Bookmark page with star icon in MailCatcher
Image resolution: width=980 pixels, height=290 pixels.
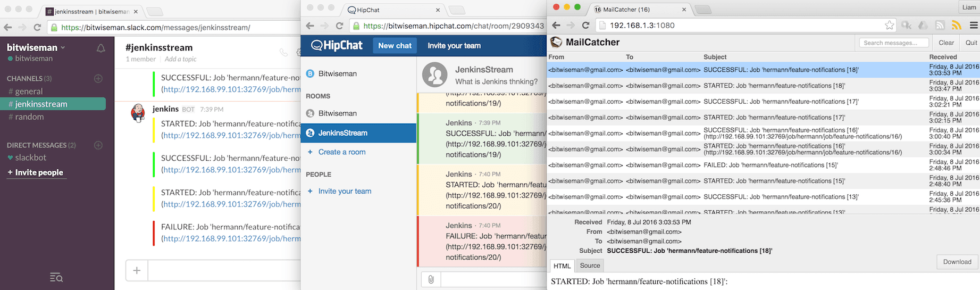click(889, 26)
